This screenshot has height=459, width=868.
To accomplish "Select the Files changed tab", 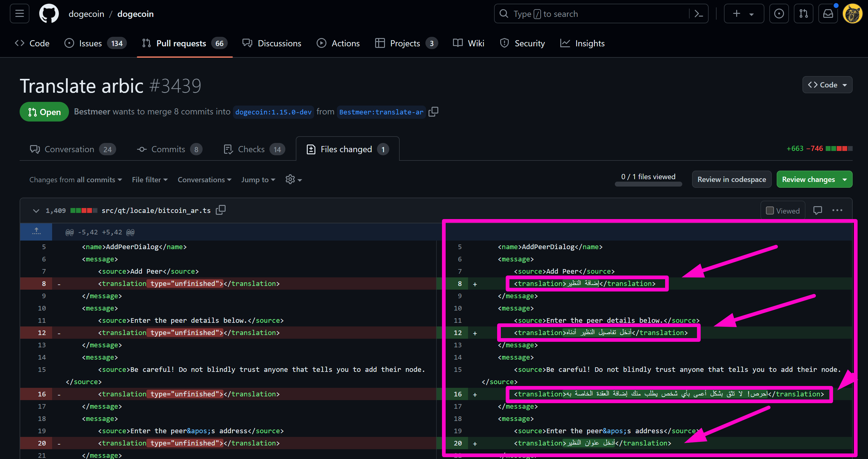I will [x=347, y=149].
